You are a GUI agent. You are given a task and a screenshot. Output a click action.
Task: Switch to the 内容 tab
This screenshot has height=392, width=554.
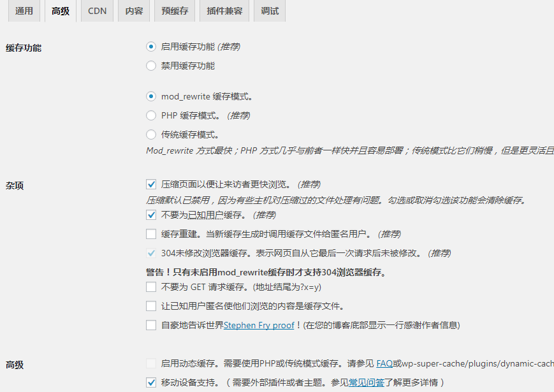[133, 11]
